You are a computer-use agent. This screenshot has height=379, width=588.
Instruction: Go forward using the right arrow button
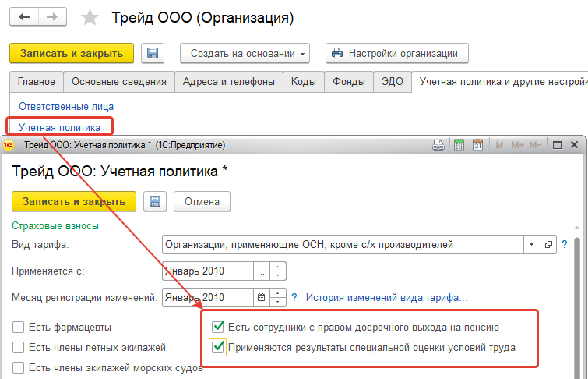point(52,17)
